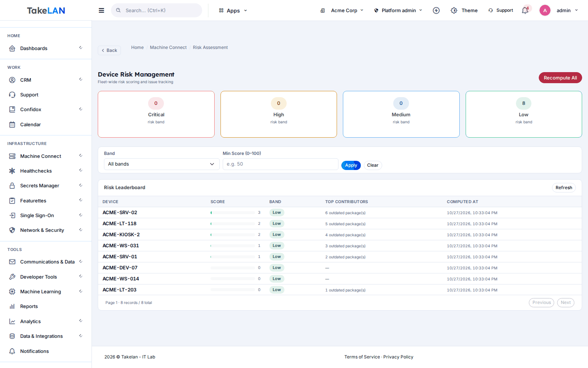Go to Machine Connect breadcrumb link
The image size is (588, 368).
click(x=168, y=47)
